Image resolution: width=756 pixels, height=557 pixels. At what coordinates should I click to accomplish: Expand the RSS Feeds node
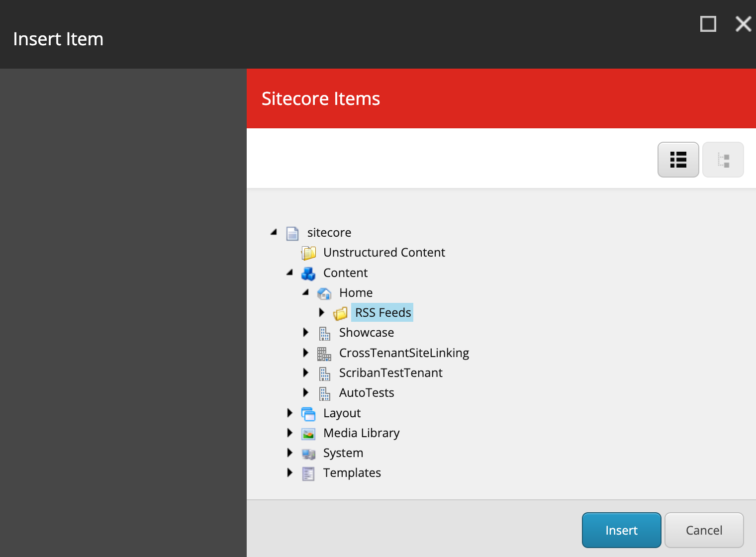click(322, 312)
